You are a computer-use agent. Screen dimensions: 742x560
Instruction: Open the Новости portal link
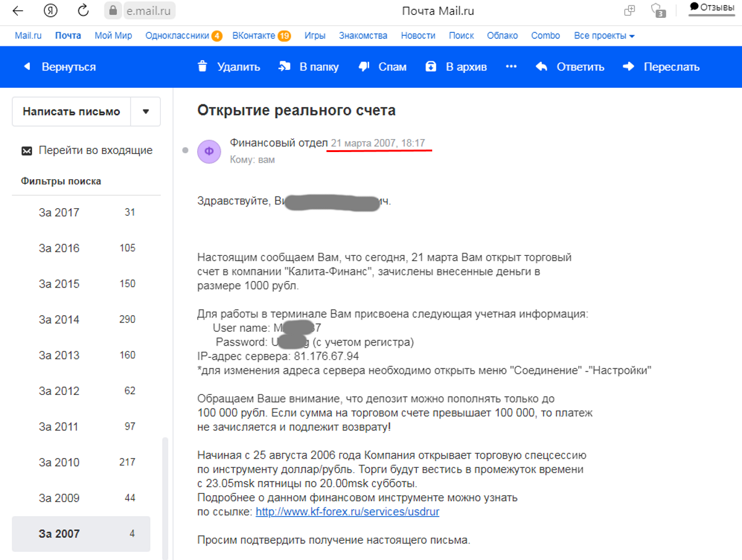click(x=418, y=36)
